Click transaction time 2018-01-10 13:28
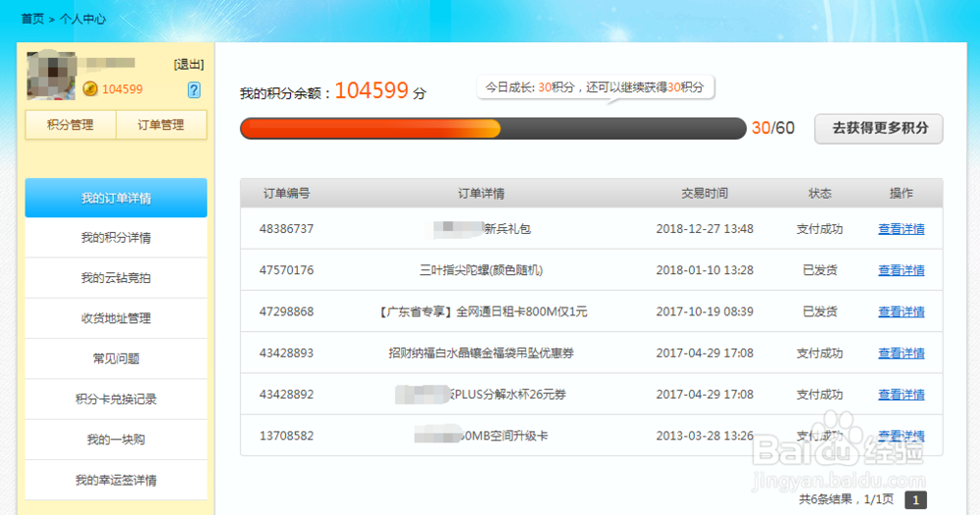Image resolution: width=980 pixels, height=515 pixels. tap(705, 270)
